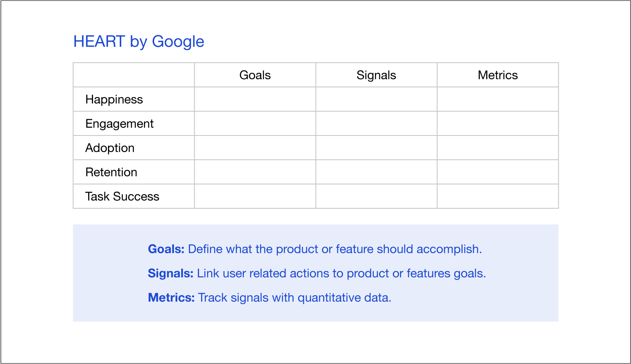
Task: Click the Happiness Metrics empty cell
Action: coord(498,99)
